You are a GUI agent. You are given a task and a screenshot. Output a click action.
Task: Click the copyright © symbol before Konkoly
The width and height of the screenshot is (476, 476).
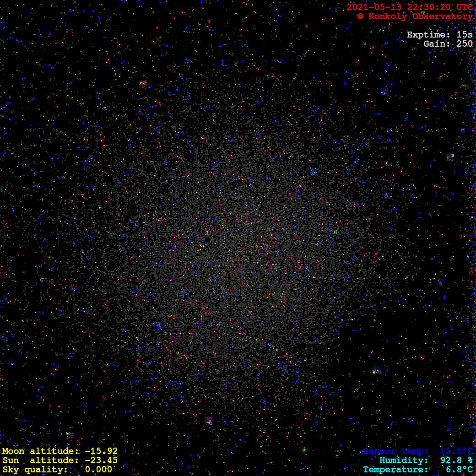(360, 16)
